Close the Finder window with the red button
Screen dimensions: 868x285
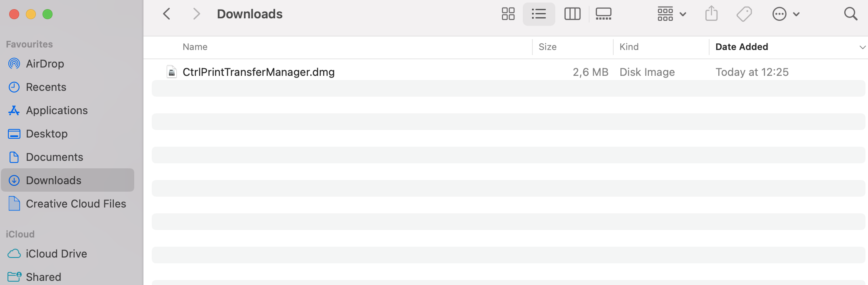[14, 14]
